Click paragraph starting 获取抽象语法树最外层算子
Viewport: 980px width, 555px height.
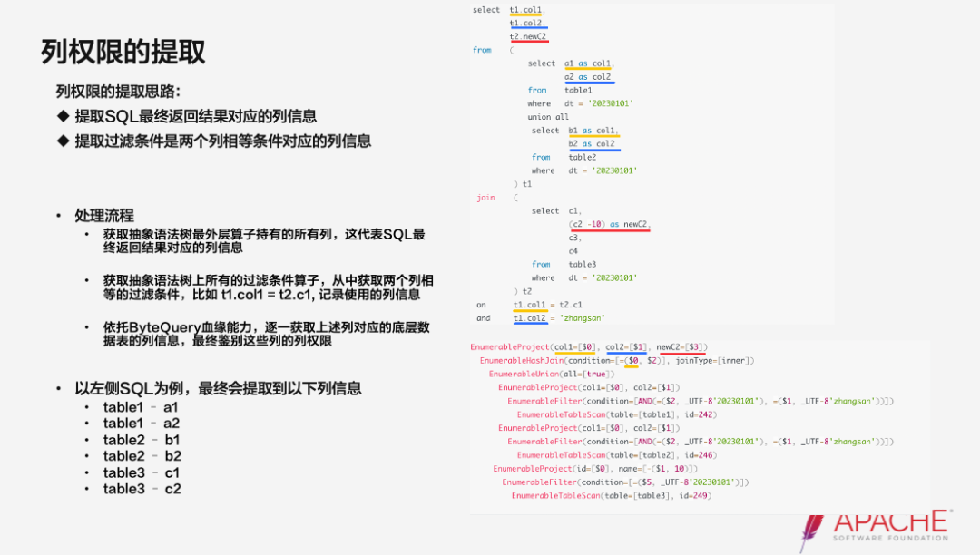click(x=264, y=241)
